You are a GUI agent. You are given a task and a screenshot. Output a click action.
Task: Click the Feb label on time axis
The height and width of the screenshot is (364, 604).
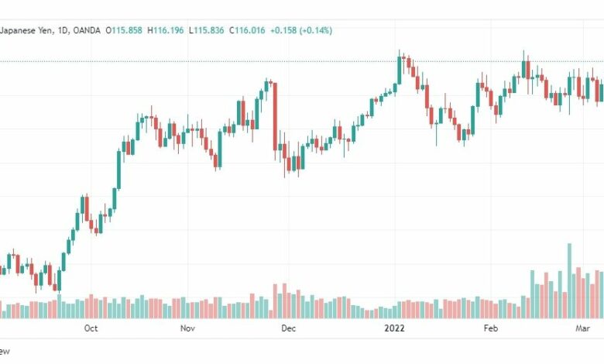(x=491, y=328)
